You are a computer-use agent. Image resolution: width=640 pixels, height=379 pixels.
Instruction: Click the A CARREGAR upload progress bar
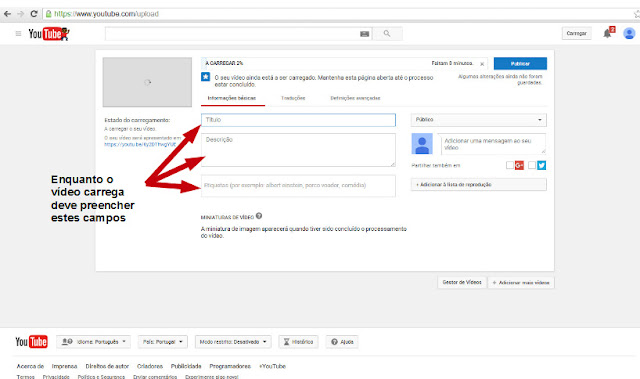click(345, 63)
